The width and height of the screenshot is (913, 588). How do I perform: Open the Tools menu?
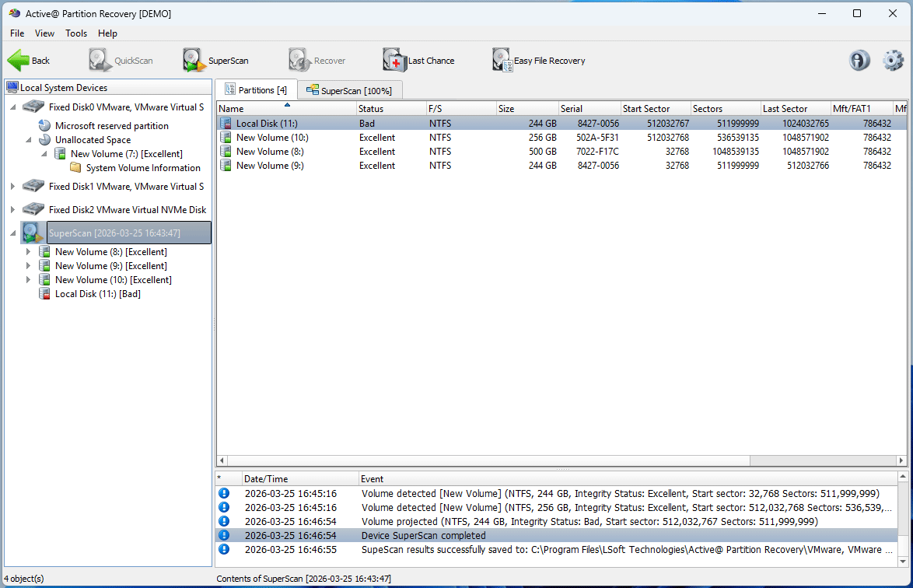75,33
